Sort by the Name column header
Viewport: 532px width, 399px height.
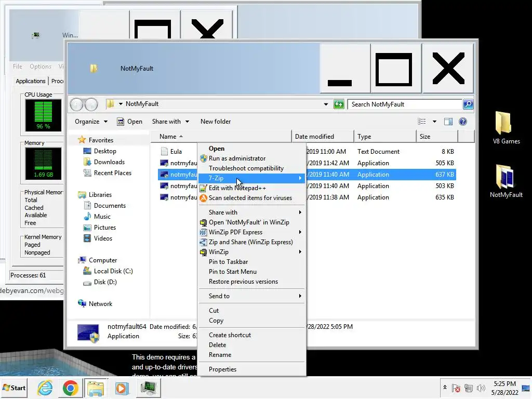coord(220,137)
